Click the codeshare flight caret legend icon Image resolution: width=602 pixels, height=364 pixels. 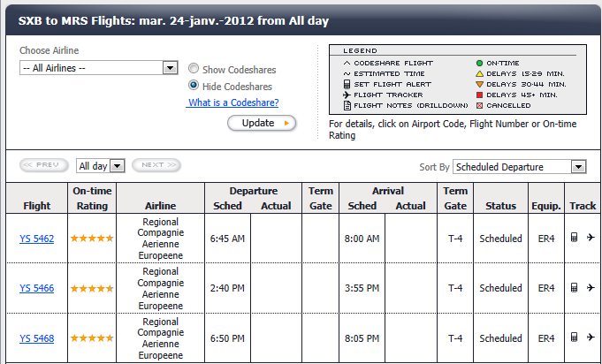click(x=347, y=64)
